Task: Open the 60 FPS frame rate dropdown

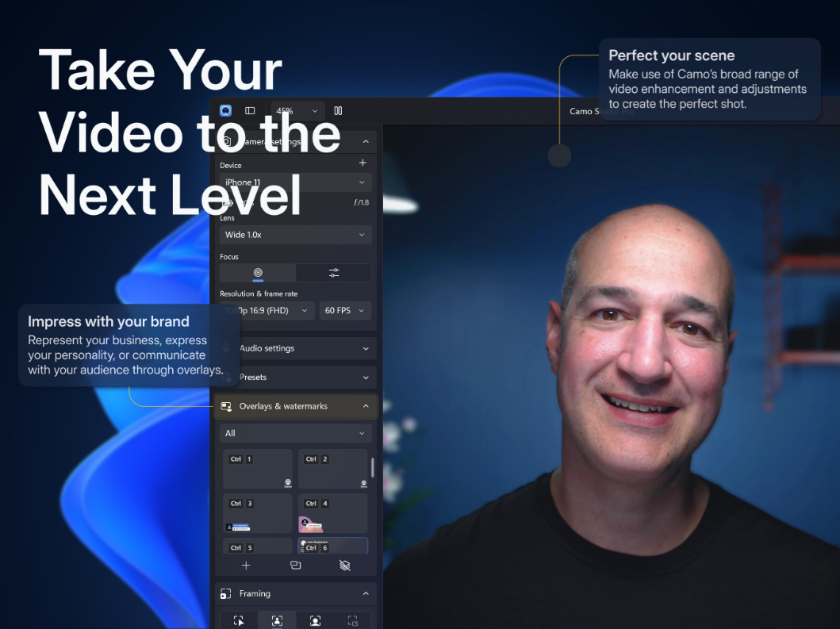Action: tap(345, 311)
